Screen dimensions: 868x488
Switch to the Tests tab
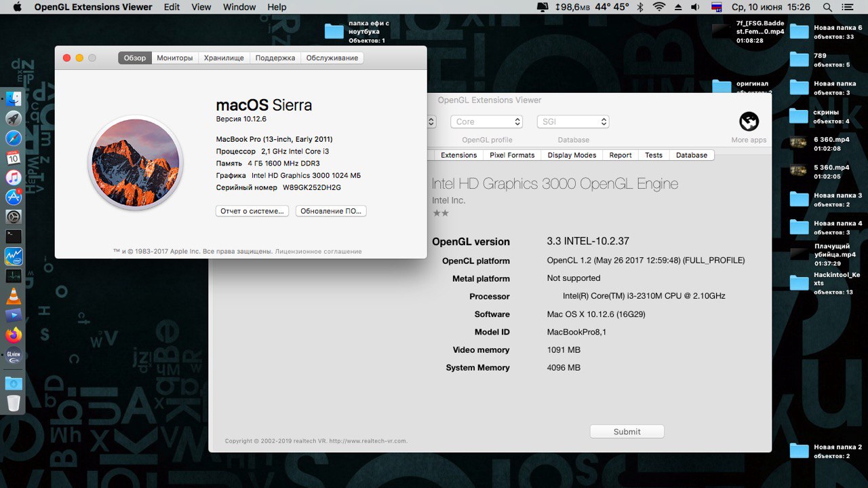(x=654, y=155)
